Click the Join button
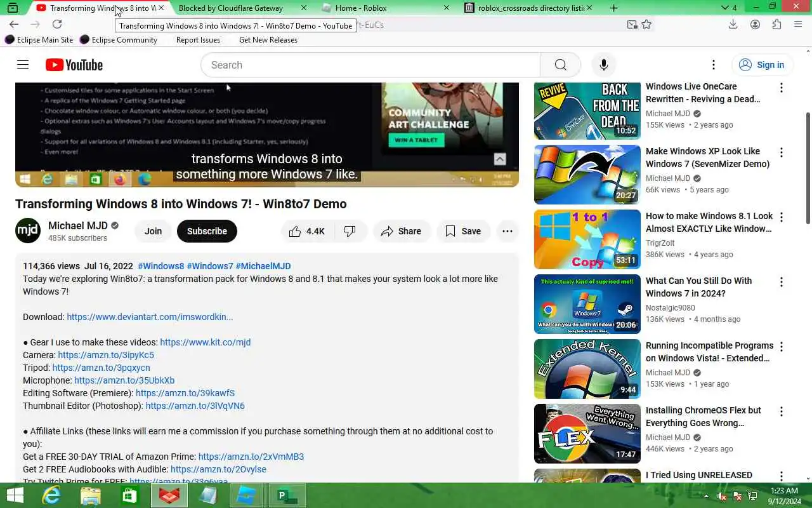Viewport: 812px width, 508px height. [x=153, y=231]
